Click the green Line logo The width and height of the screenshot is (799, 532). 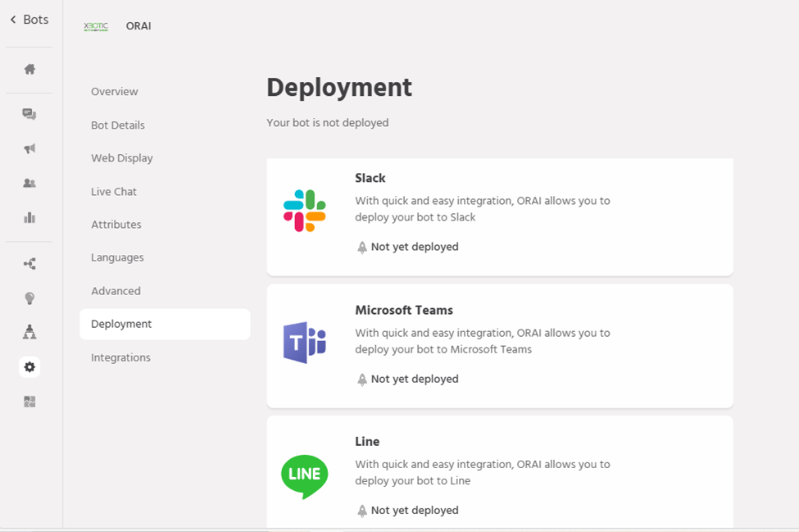[305, 476]
